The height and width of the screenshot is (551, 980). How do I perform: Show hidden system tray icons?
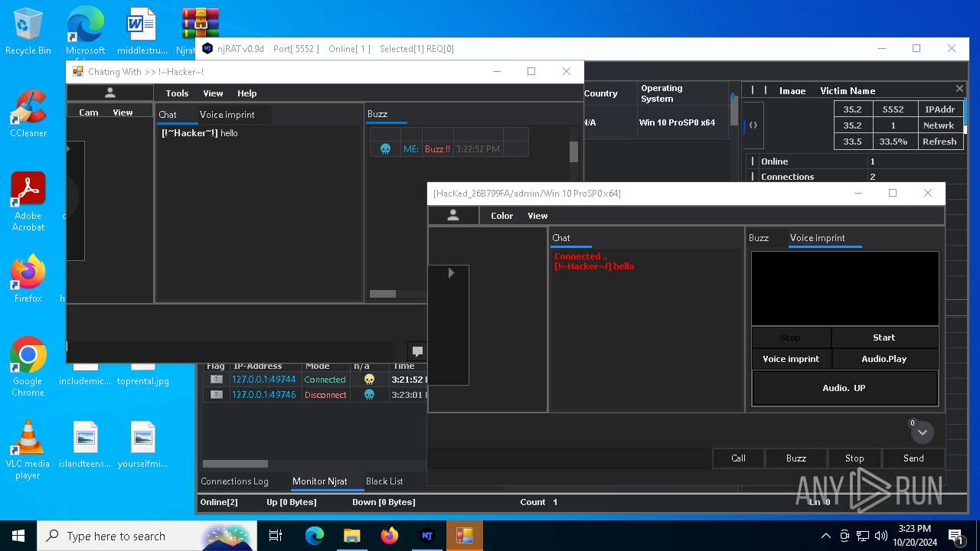click(825, 536)
